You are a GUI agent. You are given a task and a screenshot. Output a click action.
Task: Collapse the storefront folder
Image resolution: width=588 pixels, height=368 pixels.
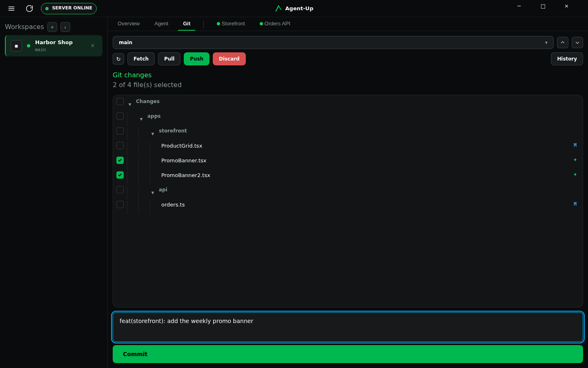tap(153, 134)
